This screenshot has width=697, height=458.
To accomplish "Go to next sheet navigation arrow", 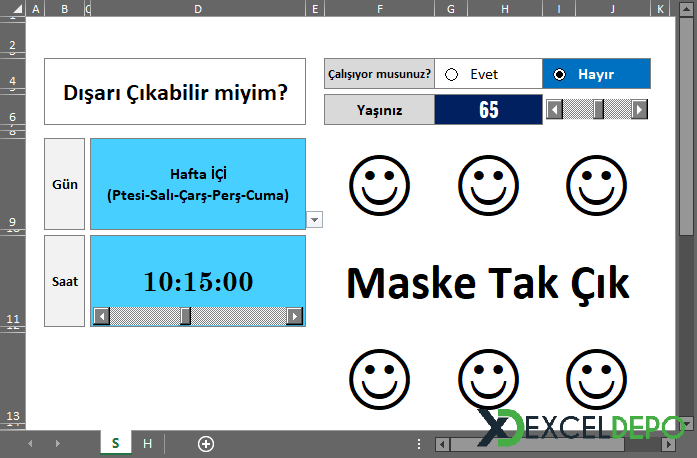I will 57,443.
